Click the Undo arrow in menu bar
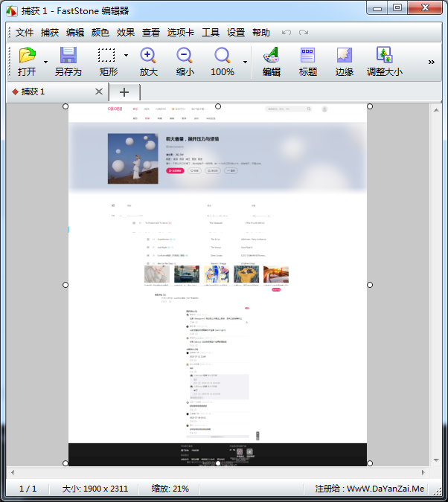The height and width of the screenshot is (502, 448). (x=287, y=33)
